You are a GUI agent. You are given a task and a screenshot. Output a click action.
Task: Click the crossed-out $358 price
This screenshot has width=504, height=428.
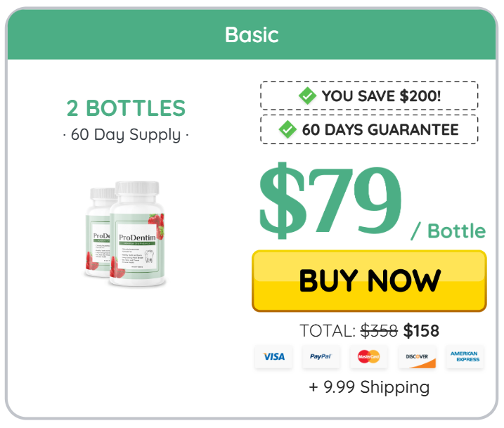tap(379, 330)
